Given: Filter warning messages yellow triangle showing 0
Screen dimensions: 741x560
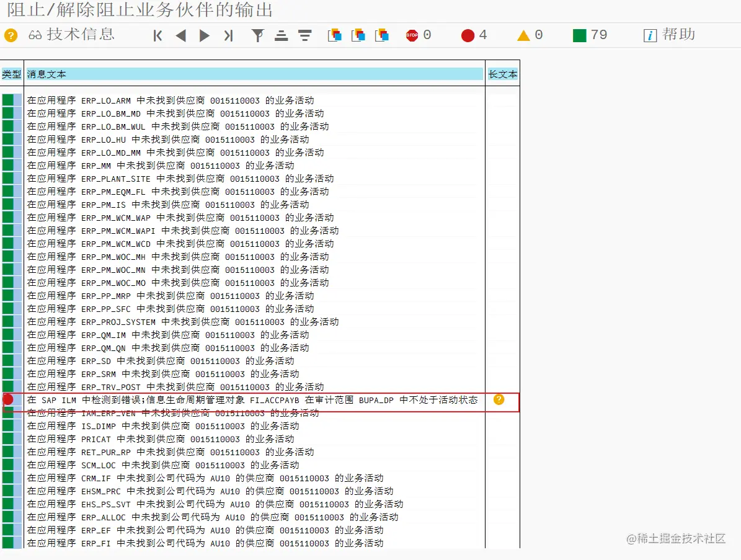Looking at the screenshot, I should (x=530, y=35).
